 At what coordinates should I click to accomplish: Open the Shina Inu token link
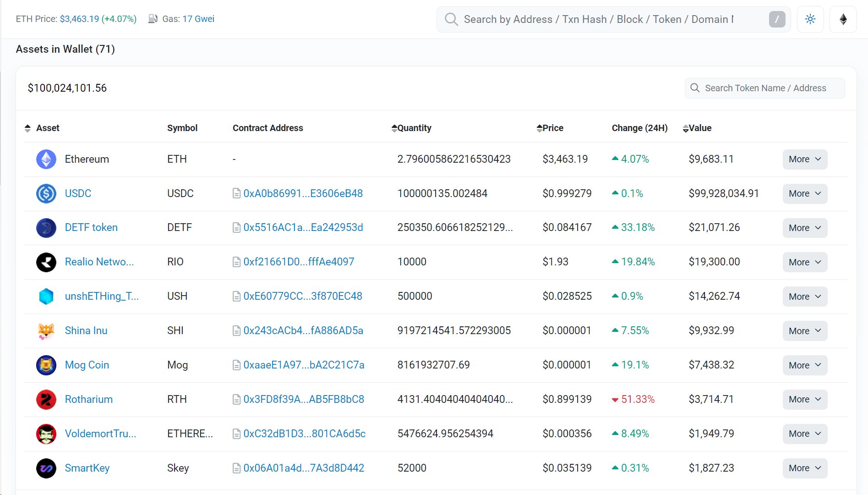pos(86,331)
